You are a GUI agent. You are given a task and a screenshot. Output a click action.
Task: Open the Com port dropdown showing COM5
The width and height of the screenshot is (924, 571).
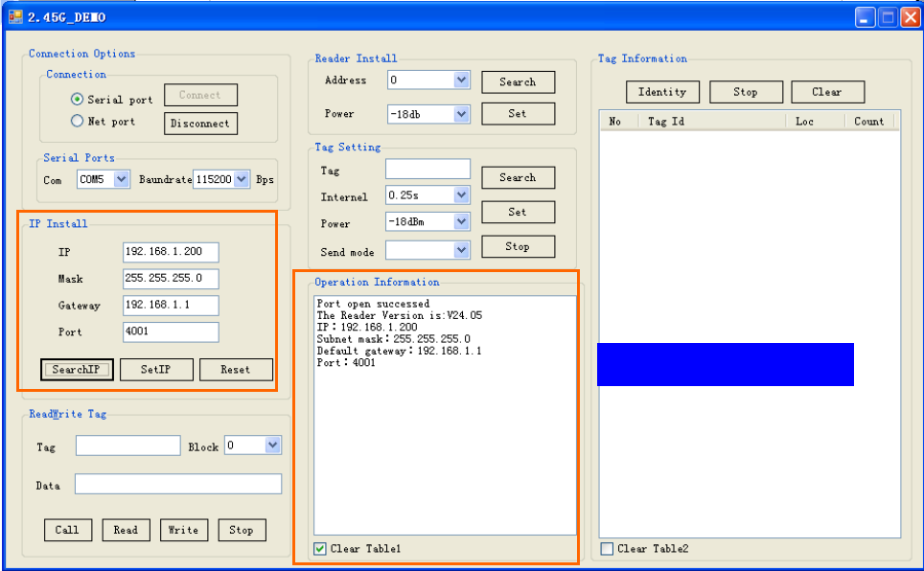tap(122, 179)
